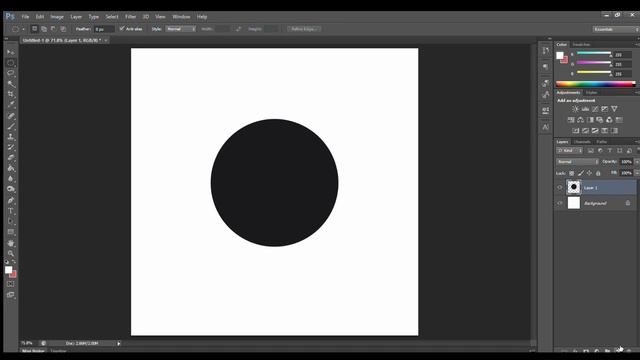Image resolution: width=640 pixels, height=360 pixels.
Task: Select the Zoom tool
Action: [x=11, y=253]
